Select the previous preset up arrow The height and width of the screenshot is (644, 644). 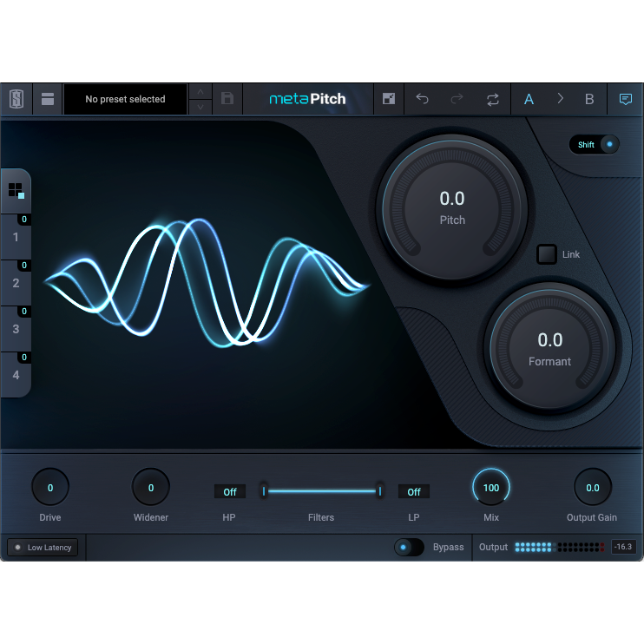pyautogui.click(x=200, y=91)
